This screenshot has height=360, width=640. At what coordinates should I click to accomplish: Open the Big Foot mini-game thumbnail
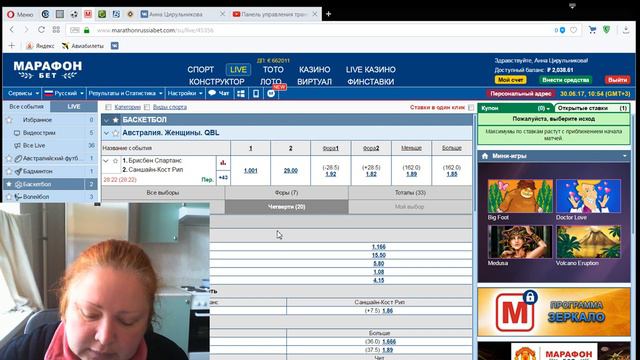pyautogui.click(x=520, y=196)
